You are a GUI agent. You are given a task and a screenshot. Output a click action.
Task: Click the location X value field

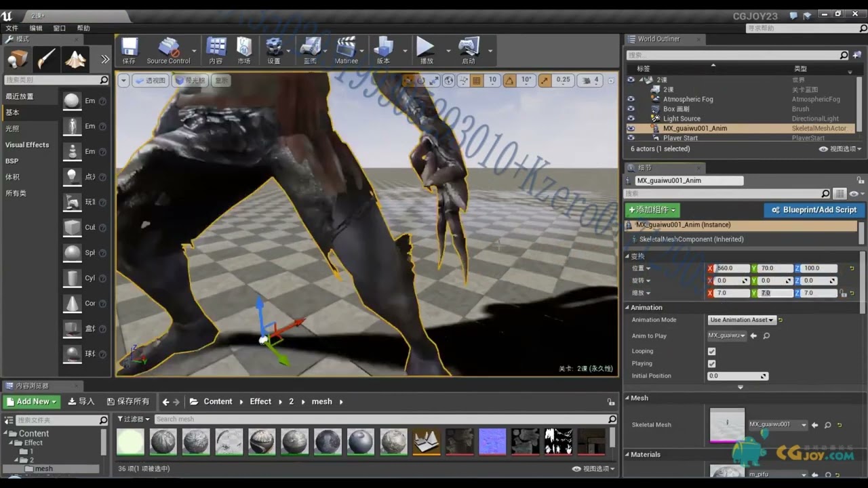[731, 268]
